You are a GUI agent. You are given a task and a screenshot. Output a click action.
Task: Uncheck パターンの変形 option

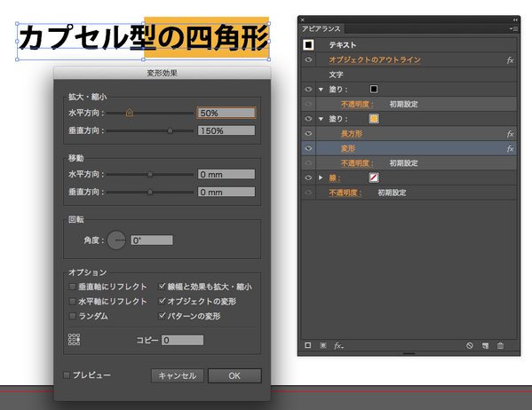click(162, 316)
